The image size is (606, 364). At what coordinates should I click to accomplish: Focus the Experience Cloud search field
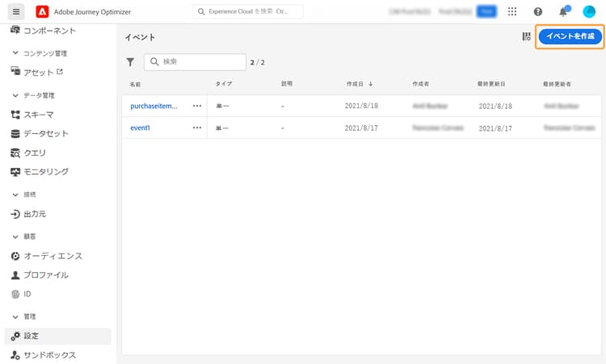coord(248,11)
